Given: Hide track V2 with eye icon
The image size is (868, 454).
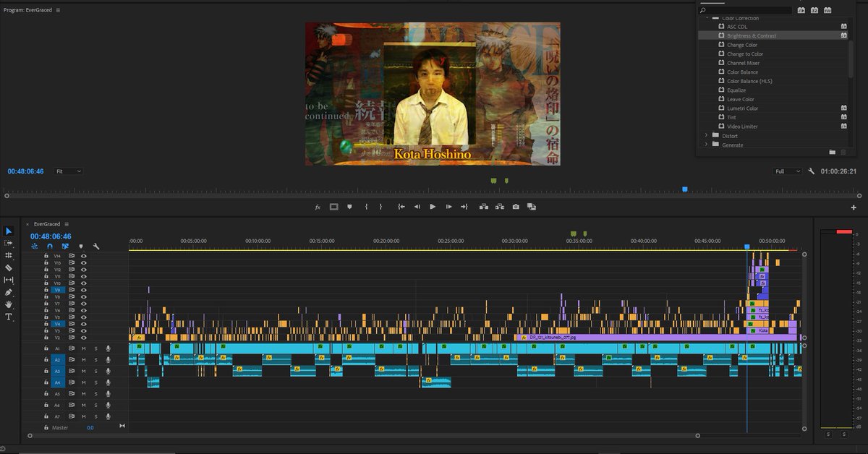Looking at the screenshot, I should [x=83, y=338].
